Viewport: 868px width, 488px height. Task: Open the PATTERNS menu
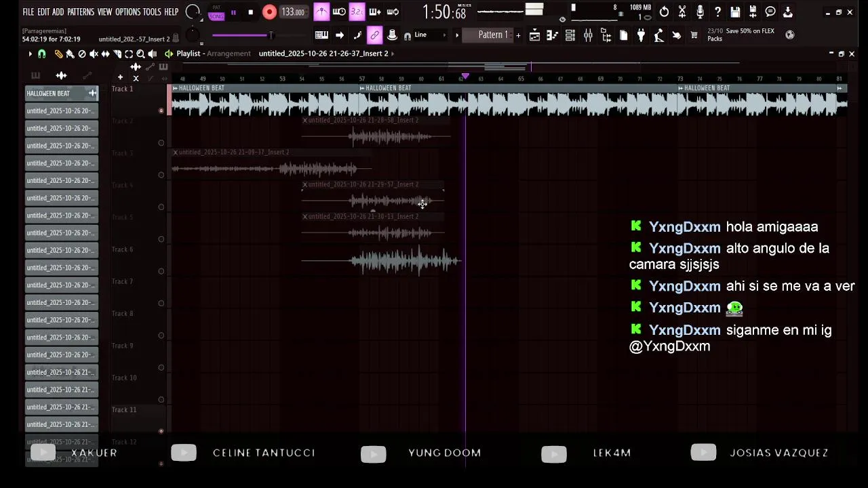click(81, 12)
